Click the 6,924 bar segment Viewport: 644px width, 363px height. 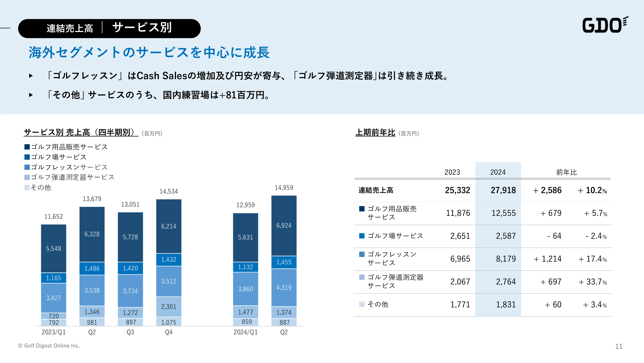tap(284, 225)
